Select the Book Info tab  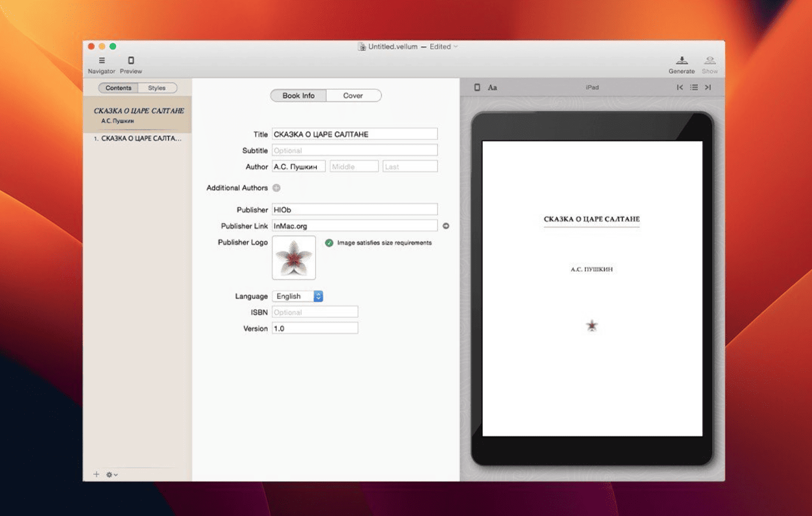(x=298, y=95)
